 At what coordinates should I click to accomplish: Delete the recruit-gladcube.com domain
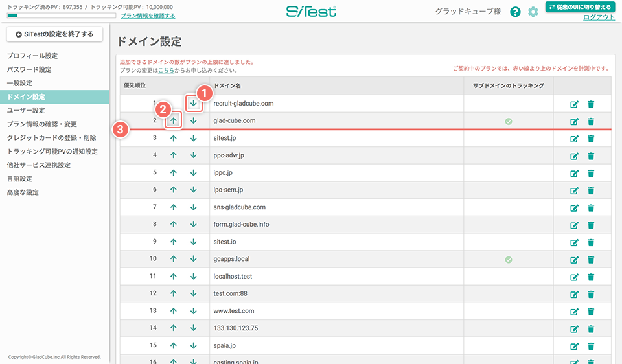591,104
